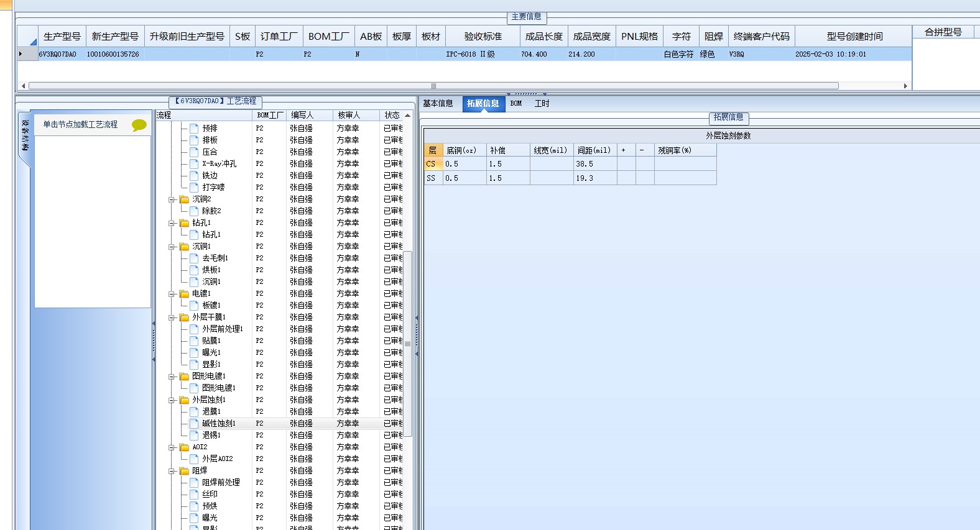Click the 型号创建时间 column header
The width and height of the screenshot is (980, 530).
tap(854, 36)
